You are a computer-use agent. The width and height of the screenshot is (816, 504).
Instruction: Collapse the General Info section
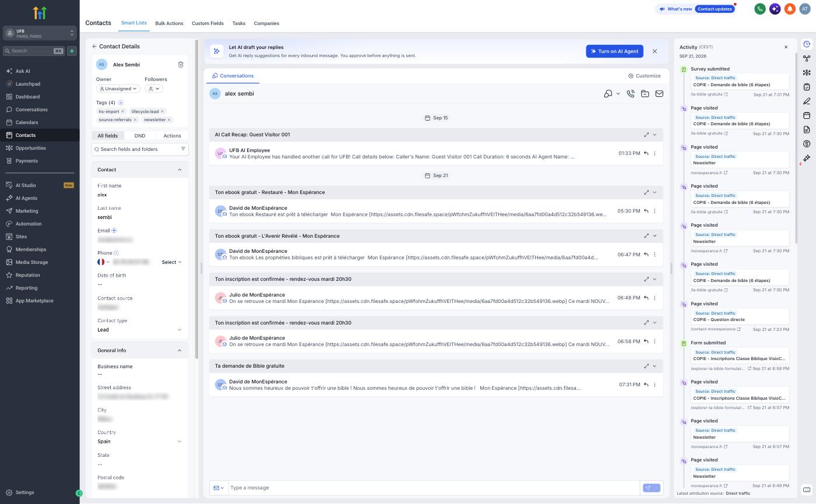[180, 351]
